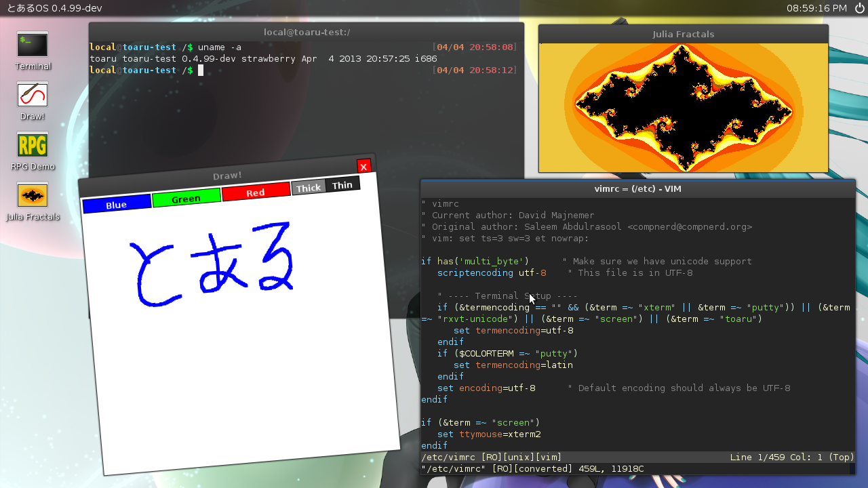Focus the terminal title bar local@toaru-test
Viewport: 868px width, 488px height.
tap(307, 32)
